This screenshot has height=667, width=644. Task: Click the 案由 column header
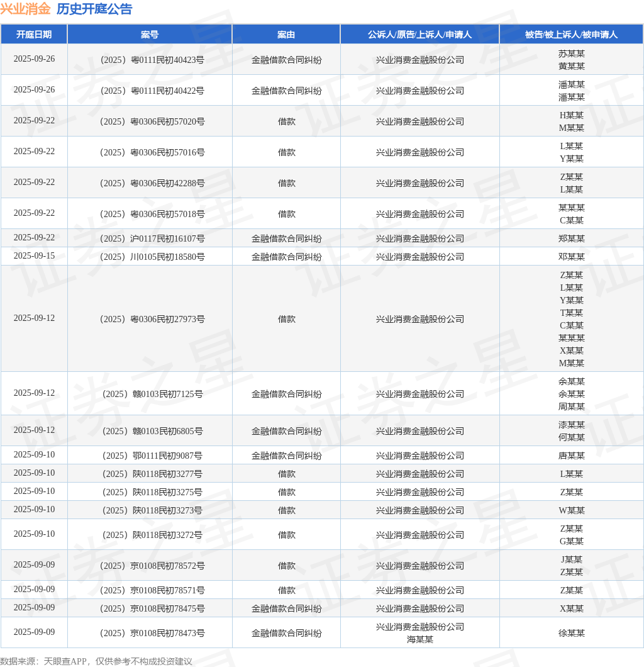[286, 35]
